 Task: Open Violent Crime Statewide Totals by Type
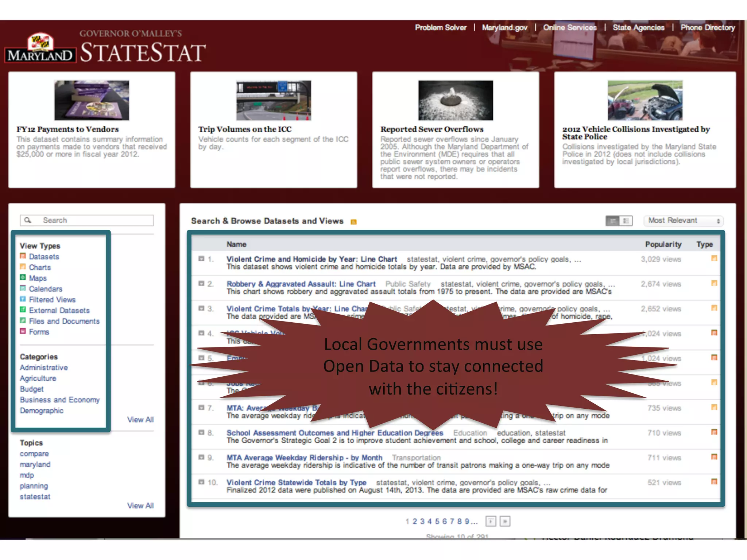tap(296, 482)
